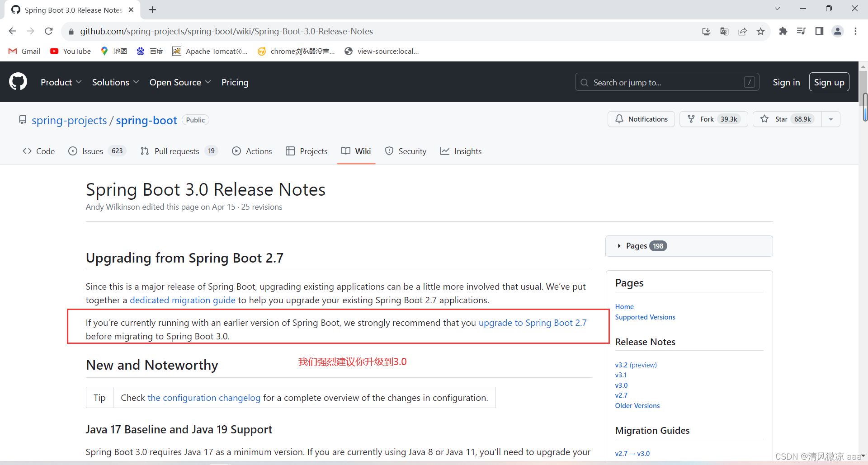The image size is (868, 465).
Task: Expand the Solutions menu
Action: point(115,82)
